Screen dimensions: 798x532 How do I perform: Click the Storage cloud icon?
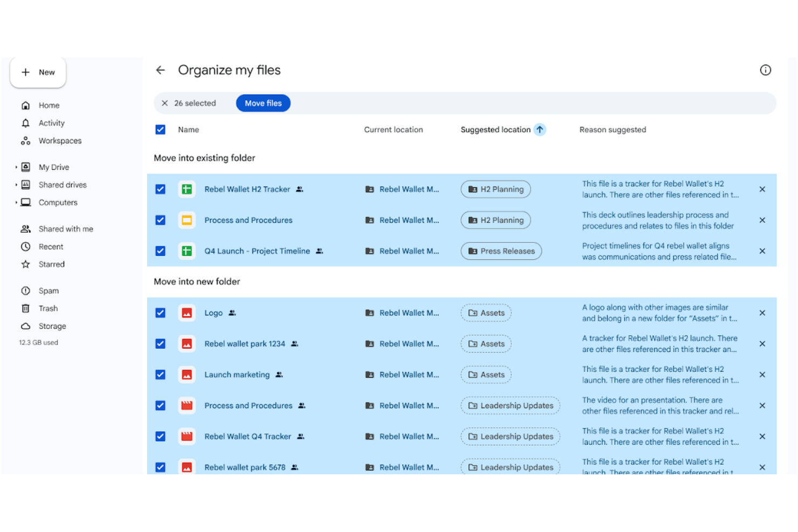(x=25, y=326)
